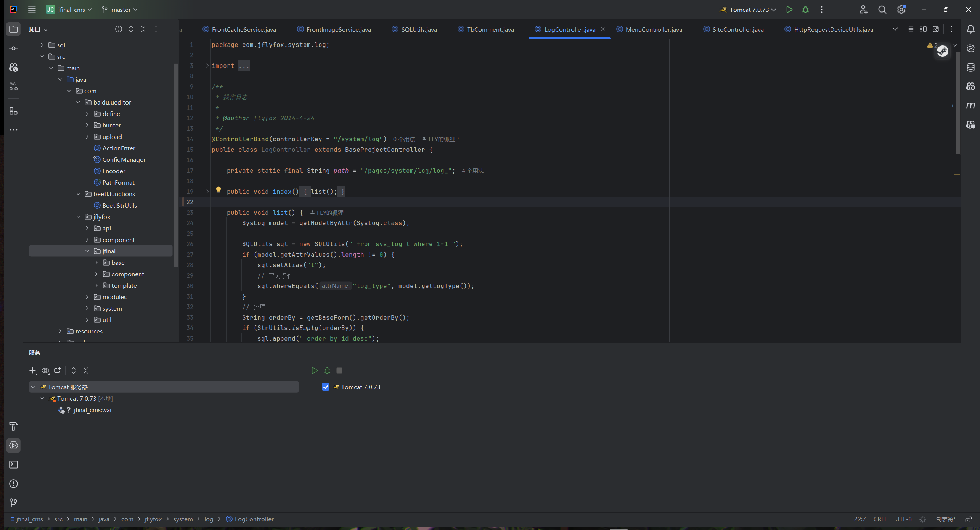Switch to editor-only view mode
The image size is (980, 530).
coord(911,29)
